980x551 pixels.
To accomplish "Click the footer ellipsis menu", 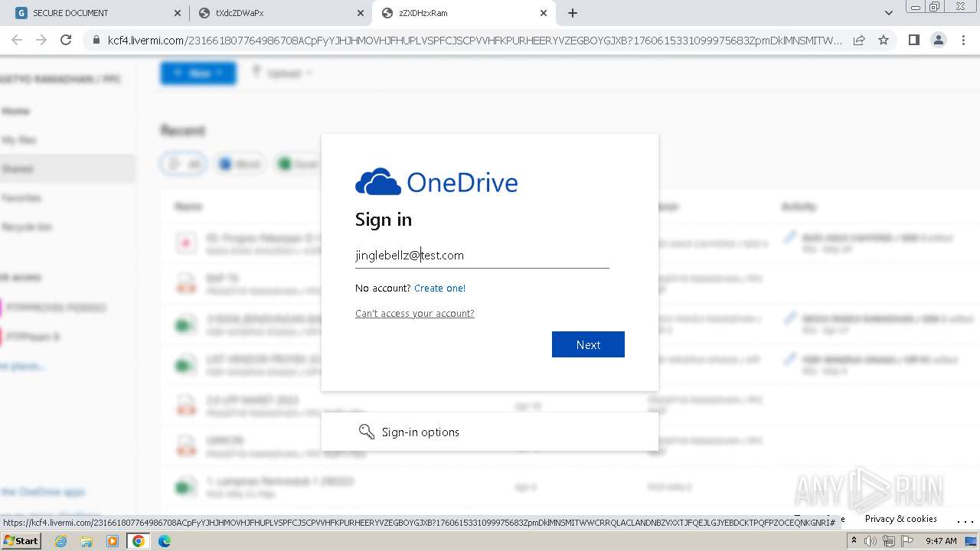I will pyautogui.click(x=965, y=520).
